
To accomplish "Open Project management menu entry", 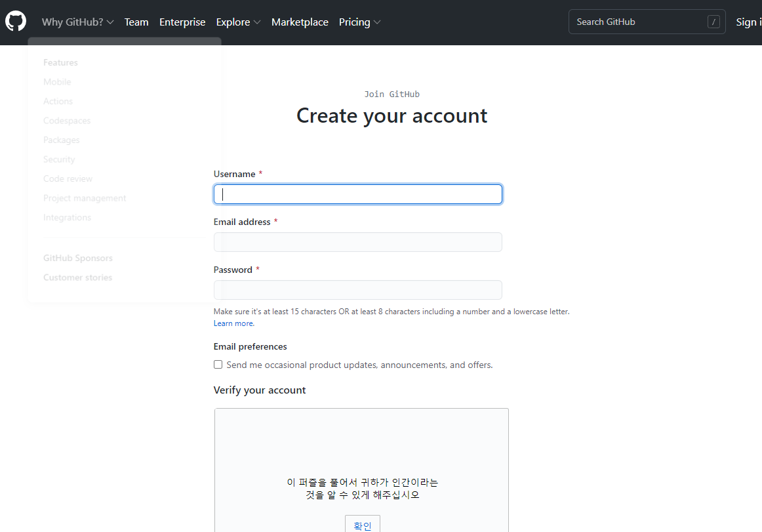I will [85, 198].
